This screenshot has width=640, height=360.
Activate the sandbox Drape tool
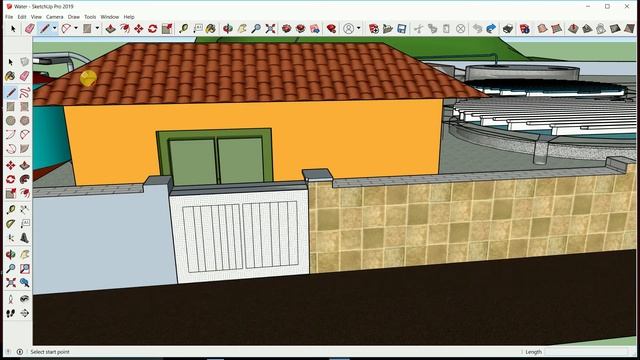tap(601, 29)
